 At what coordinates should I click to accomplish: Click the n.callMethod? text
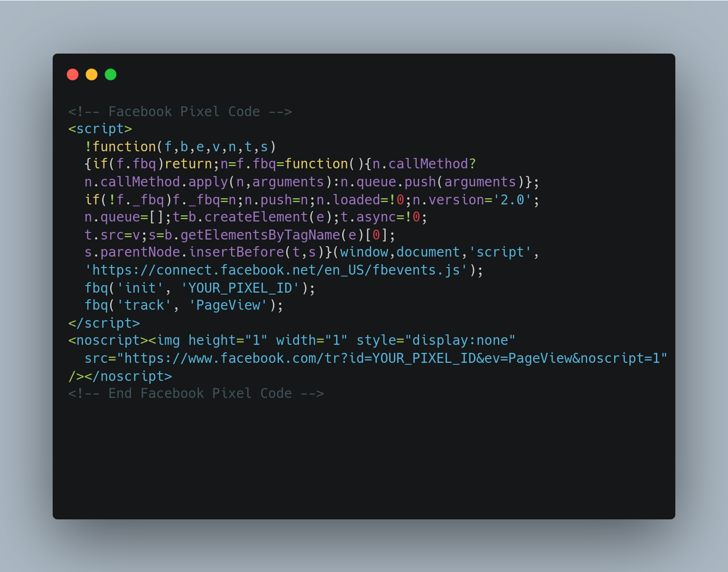[424, 164]
